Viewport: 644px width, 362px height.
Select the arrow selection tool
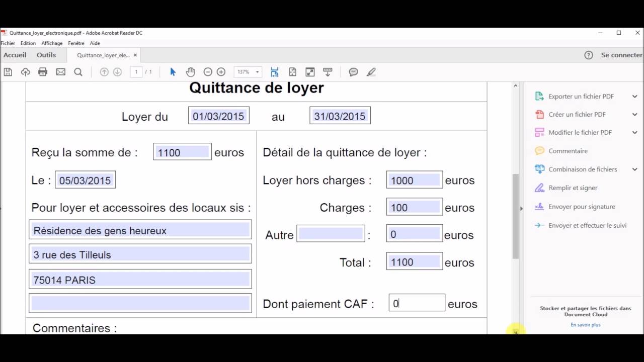(x=173, y=72)
